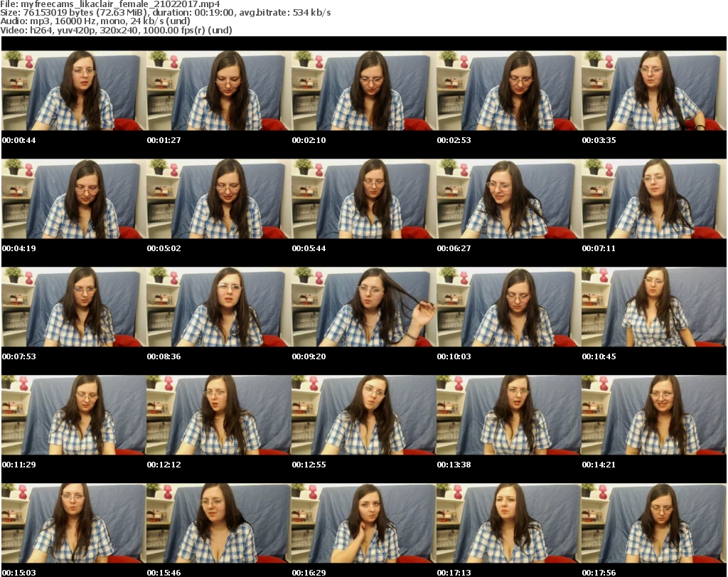Click the timestamp label 00:14:21

599,465
